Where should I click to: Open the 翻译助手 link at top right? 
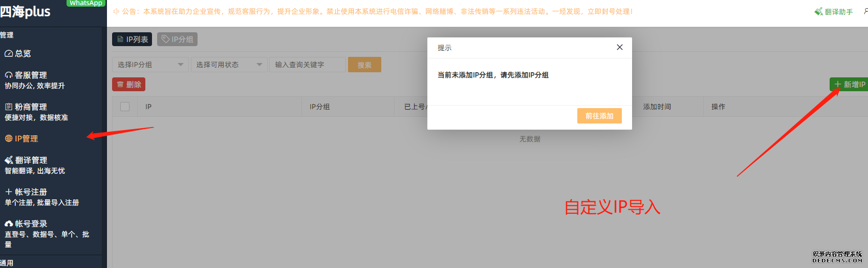pos(834,11)
